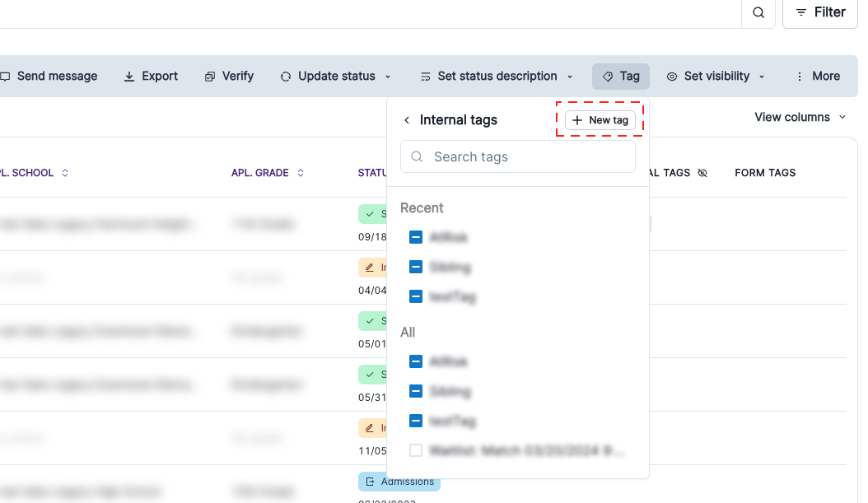Screen dimensions: 868x503
Task: Sort by the APL. GRADE column
Action: click(301, 173)
